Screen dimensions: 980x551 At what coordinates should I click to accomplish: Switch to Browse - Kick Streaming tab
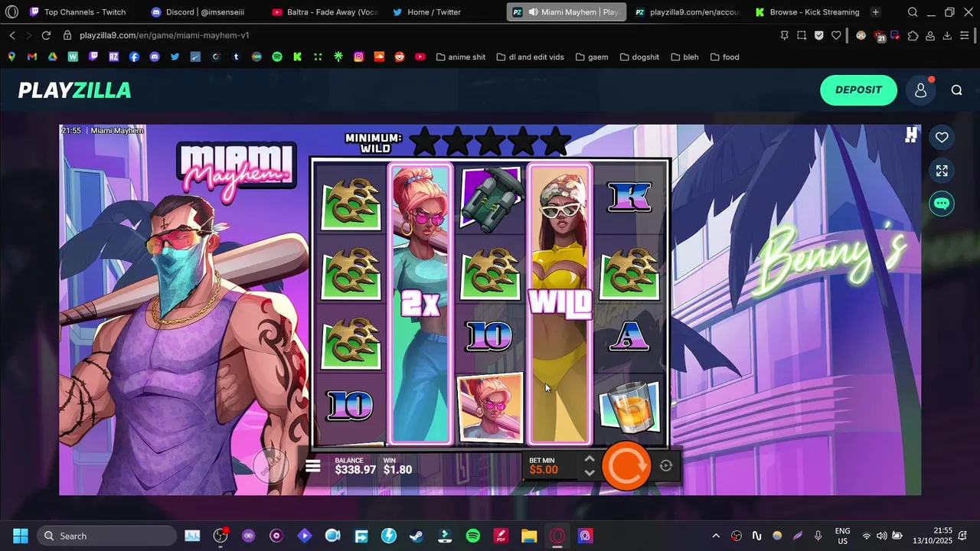pyautogui.click(x=807, y=12)
